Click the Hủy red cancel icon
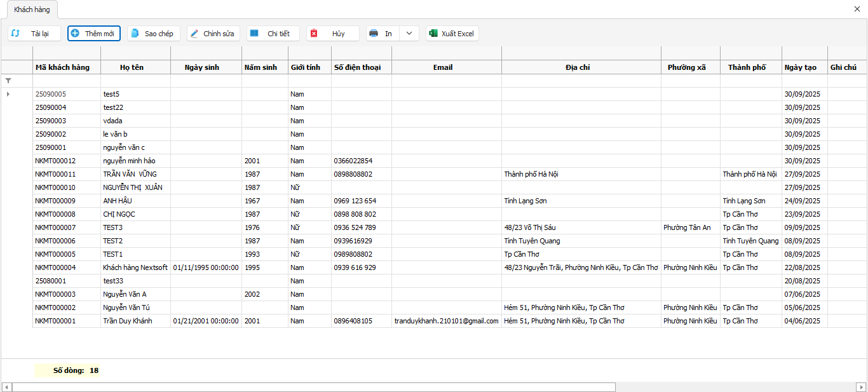 click(314, 34)
